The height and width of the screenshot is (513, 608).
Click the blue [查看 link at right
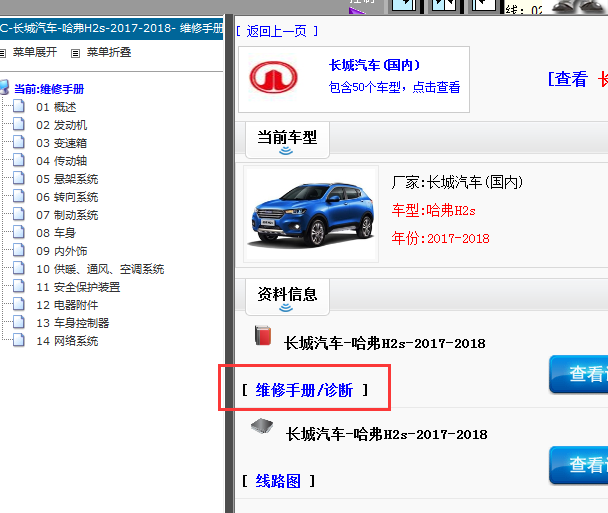coord(568,79)
